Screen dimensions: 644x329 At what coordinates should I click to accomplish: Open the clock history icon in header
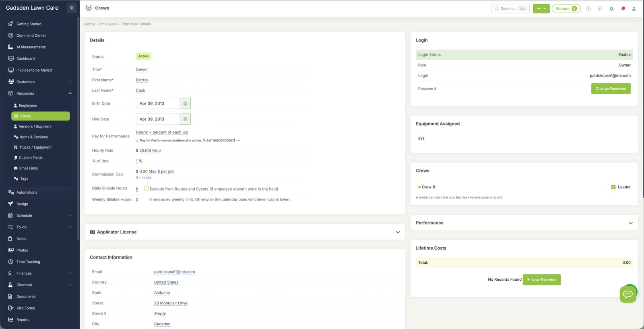point(588,8)
